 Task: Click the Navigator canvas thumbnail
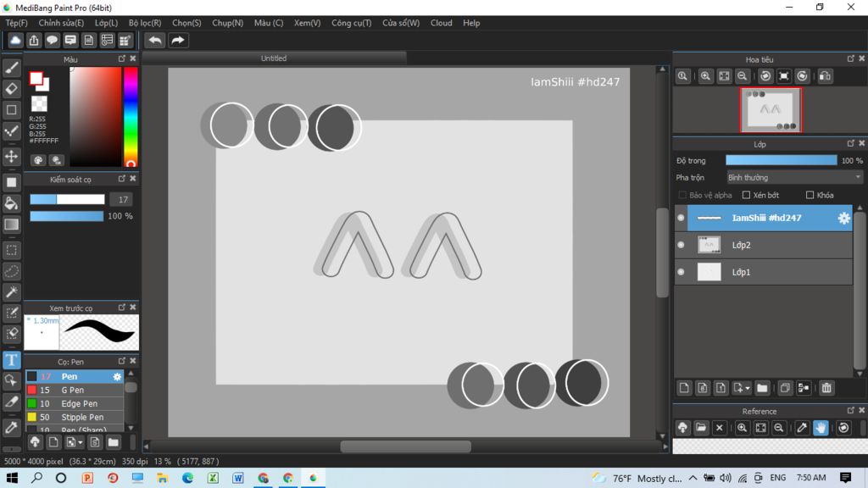tap(770, 109)
